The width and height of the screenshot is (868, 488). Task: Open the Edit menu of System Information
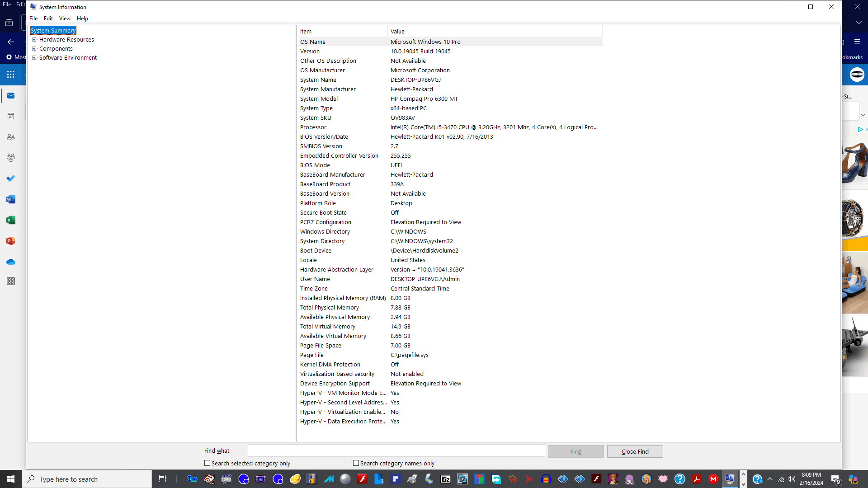48,19
